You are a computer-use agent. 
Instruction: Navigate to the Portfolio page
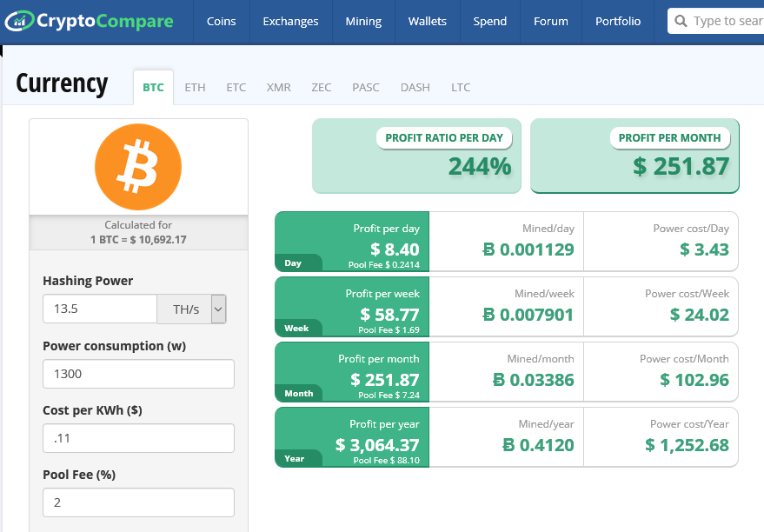(617, 20)
